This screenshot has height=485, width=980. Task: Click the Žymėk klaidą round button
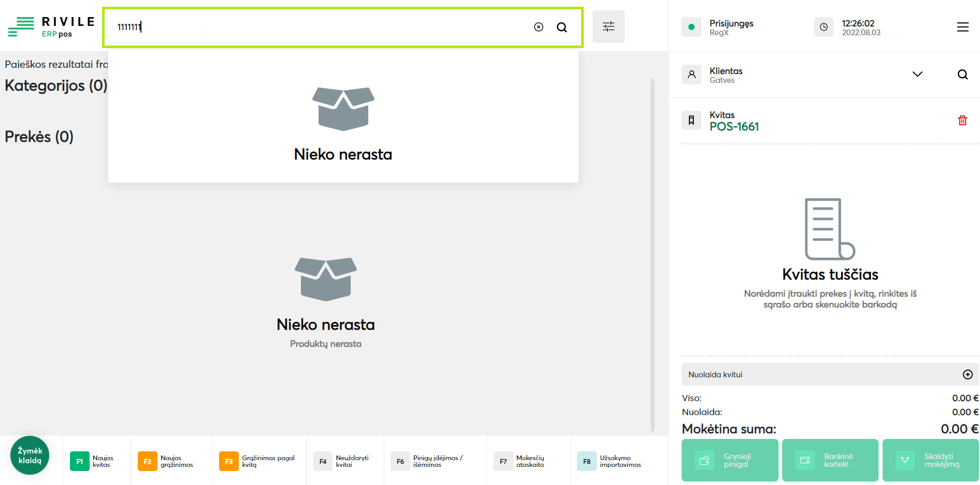click(30, 455)
